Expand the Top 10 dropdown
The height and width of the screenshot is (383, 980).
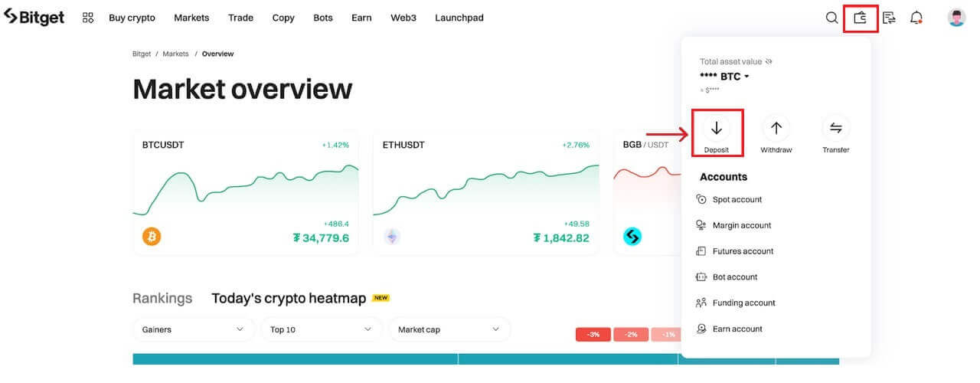pyautogui.click(x=321, y=329)
